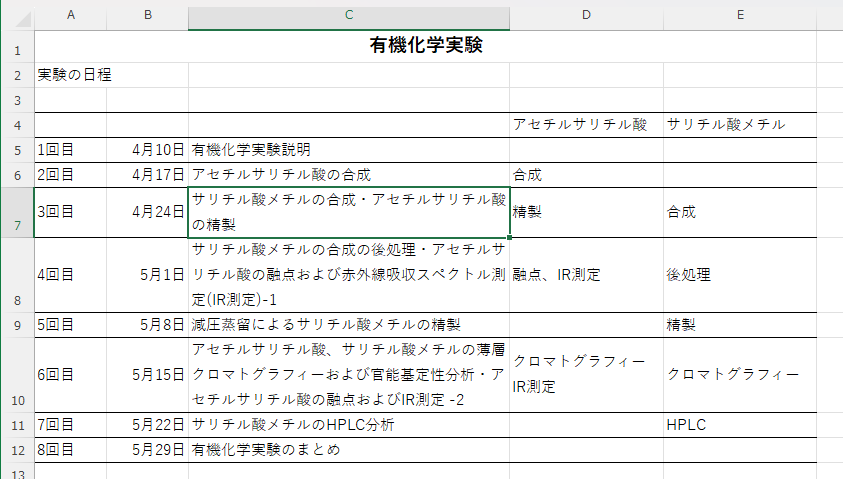The image size is (843, 479).
Task: Click the column B header
Action: pos(147,14)
